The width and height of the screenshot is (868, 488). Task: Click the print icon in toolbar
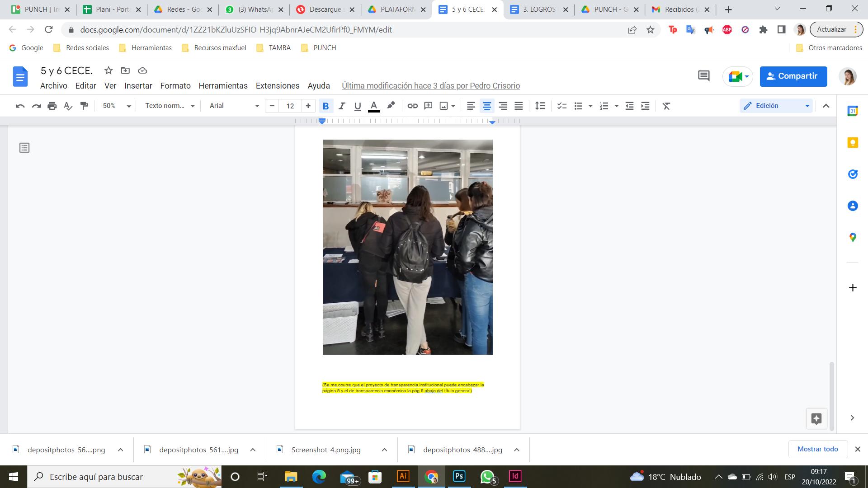(x=52, y=106)
